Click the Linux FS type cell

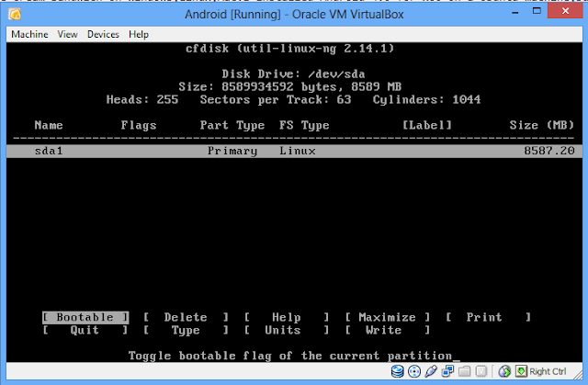(x=298, y=151)
